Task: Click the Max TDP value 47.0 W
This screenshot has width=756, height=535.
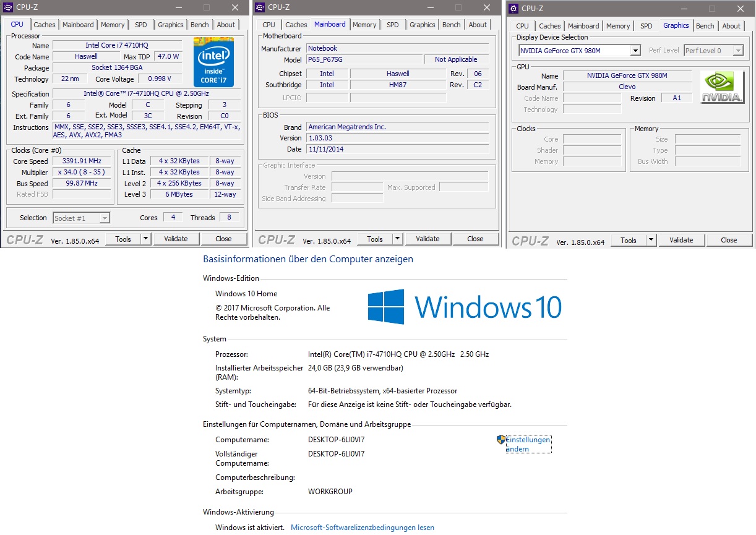Action: [168, 56]
